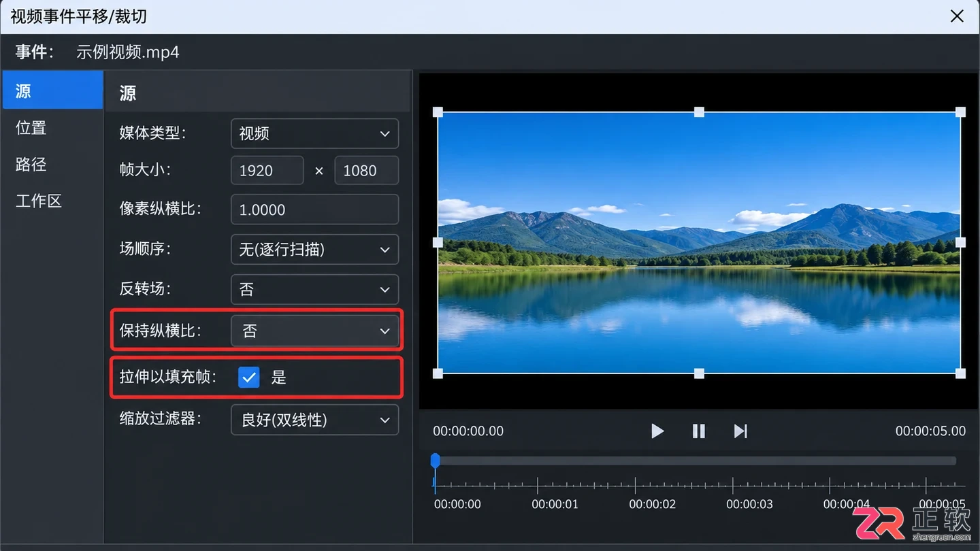980x551 pixels.
Task: Open the 媒体类型 dropdown
Action: (314, 133)
